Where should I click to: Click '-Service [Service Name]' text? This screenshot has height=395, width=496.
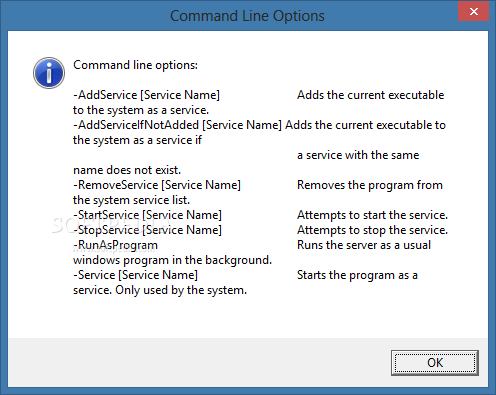(135, 275)
